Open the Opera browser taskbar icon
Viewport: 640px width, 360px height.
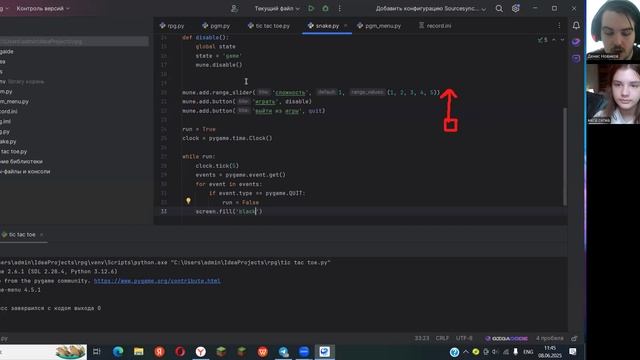pyautogui.click(x=180, y=351)
